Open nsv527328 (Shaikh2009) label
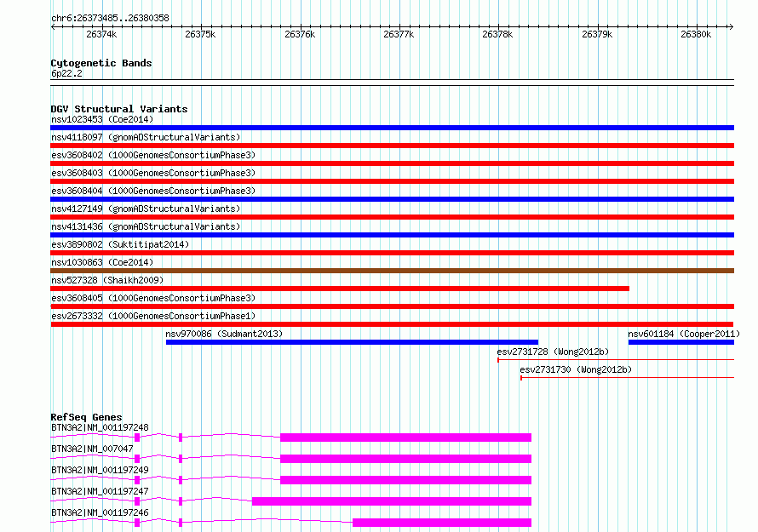This screenshot has width=758, height=532. 107,280
